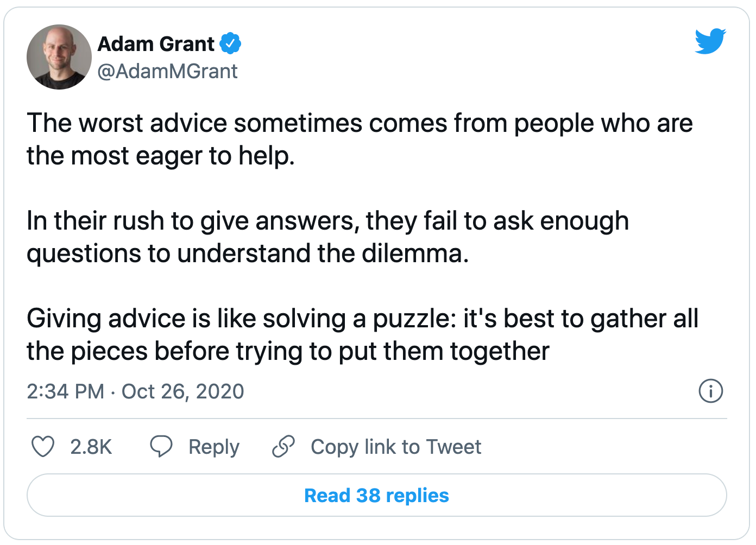Viewport: 756px width, 545px height.
Task: Open the @AdamMGrant handle link
Action: (x=167, y=71)
